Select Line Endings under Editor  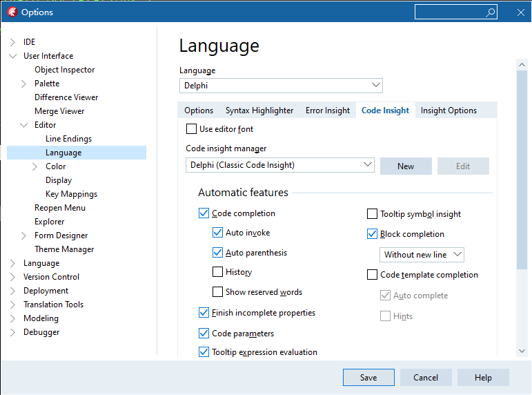(68, 139)
